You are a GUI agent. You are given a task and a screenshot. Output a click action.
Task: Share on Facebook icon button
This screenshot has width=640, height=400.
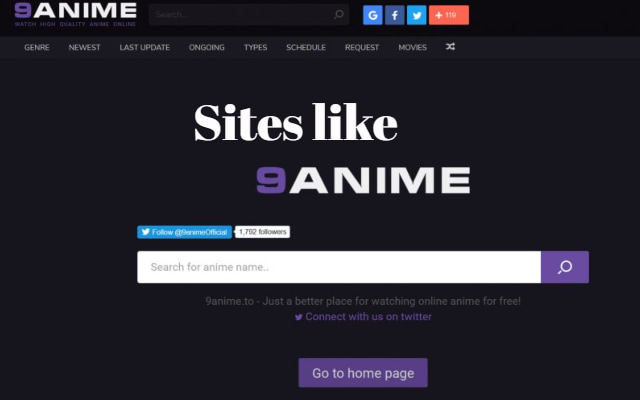coord(395,15)
